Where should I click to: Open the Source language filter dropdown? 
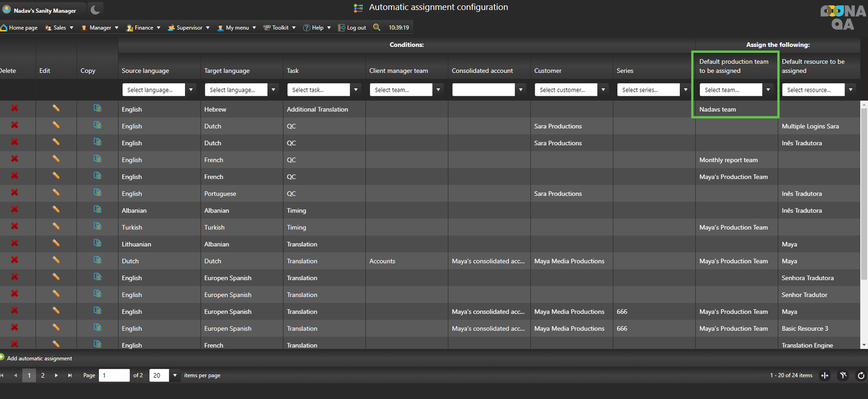click(x=191, y=90)
